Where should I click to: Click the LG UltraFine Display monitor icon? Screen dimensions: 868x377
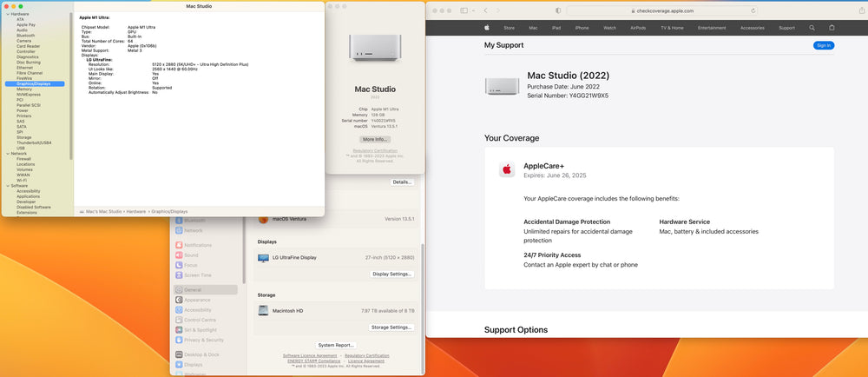click(x=264, y=258)
